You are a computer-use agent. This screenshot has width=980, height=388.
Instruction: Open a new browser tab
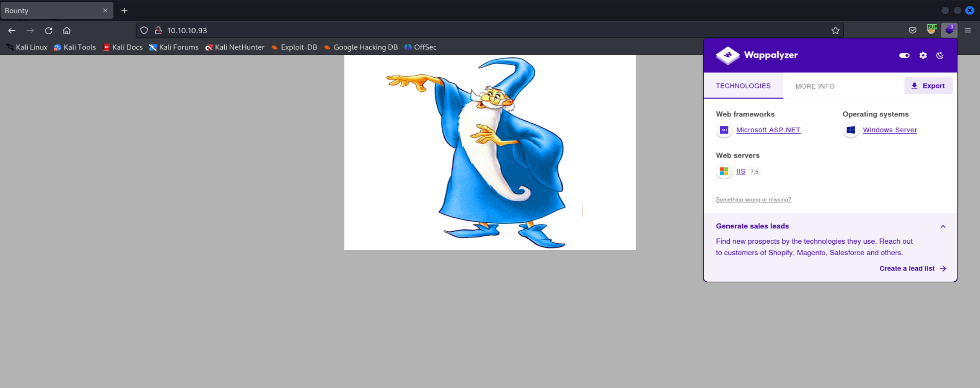click(125, 11)
